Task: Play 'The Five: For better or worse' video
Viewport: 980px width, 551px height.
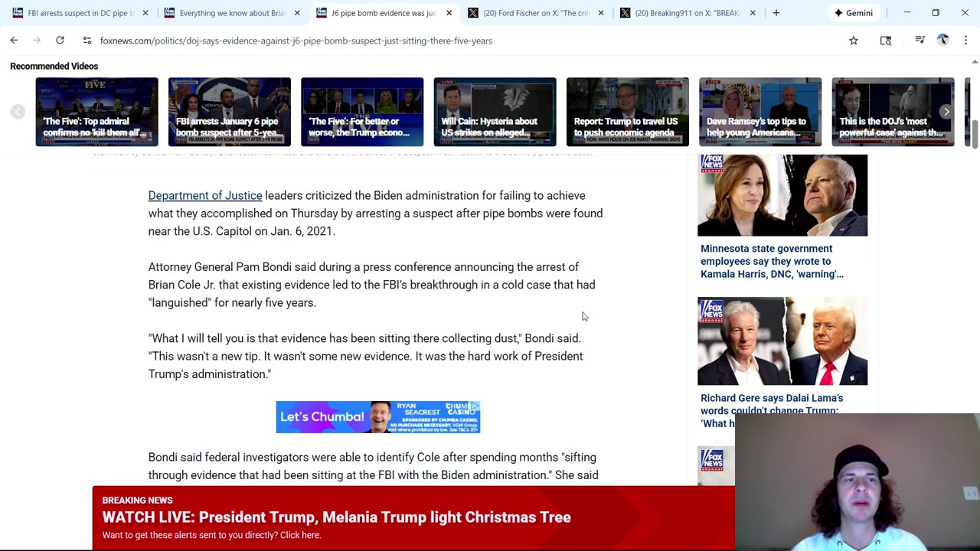Action: 362,112
